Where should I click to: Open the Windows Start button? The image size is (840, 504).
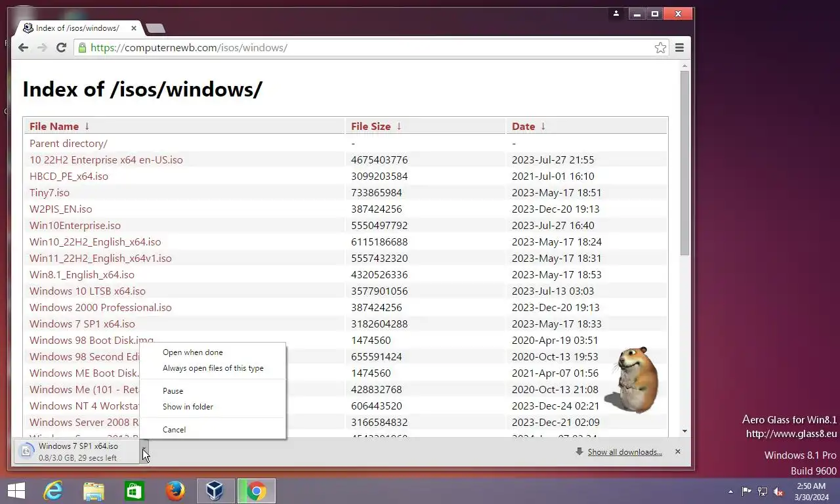pyautogui.click(x=16, y=491)
